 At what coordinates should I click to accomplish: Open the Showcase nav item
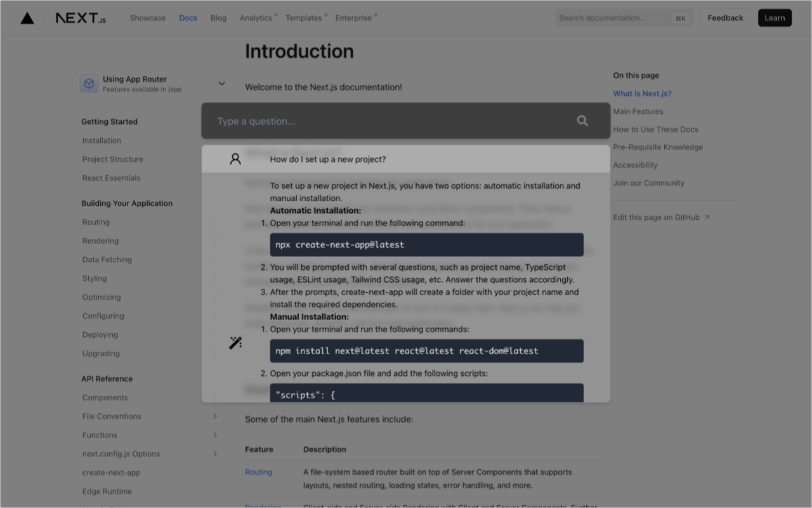coord(148,18)
